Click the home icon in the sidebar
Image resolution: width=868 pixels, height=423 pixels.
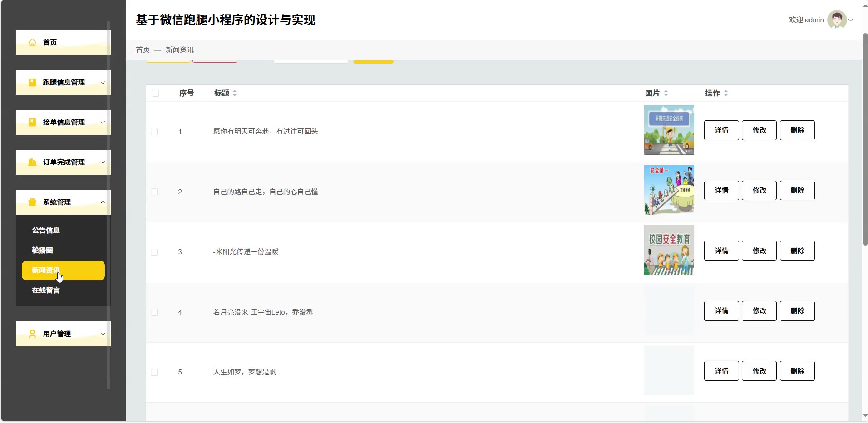32,43
